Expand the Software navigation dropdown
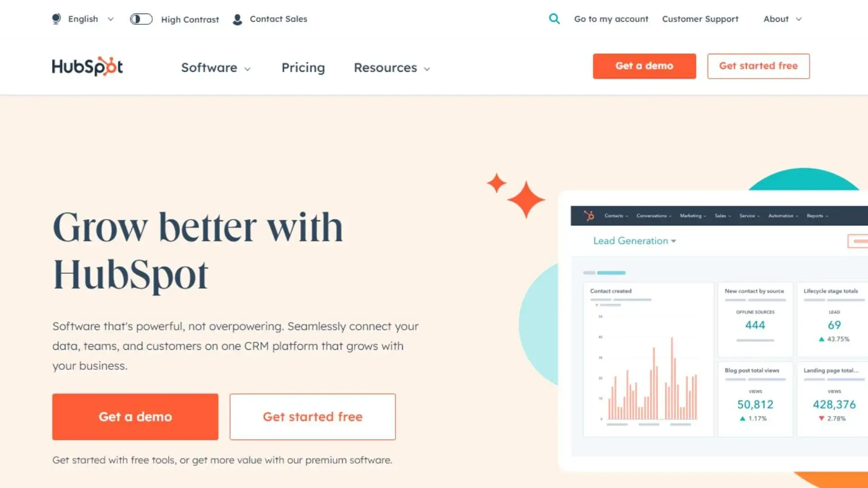 [217, 67]
